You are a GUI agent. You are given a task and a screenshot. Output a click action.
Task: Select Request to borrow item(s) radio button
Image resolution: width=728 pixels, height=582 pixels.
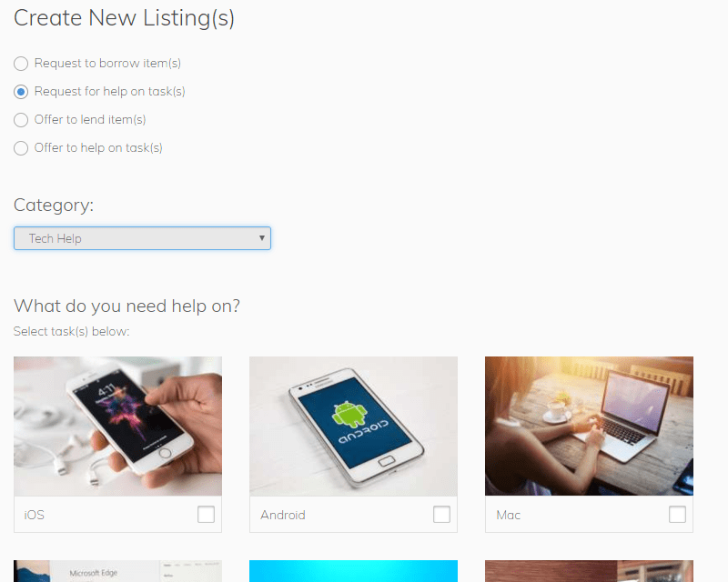21,64
